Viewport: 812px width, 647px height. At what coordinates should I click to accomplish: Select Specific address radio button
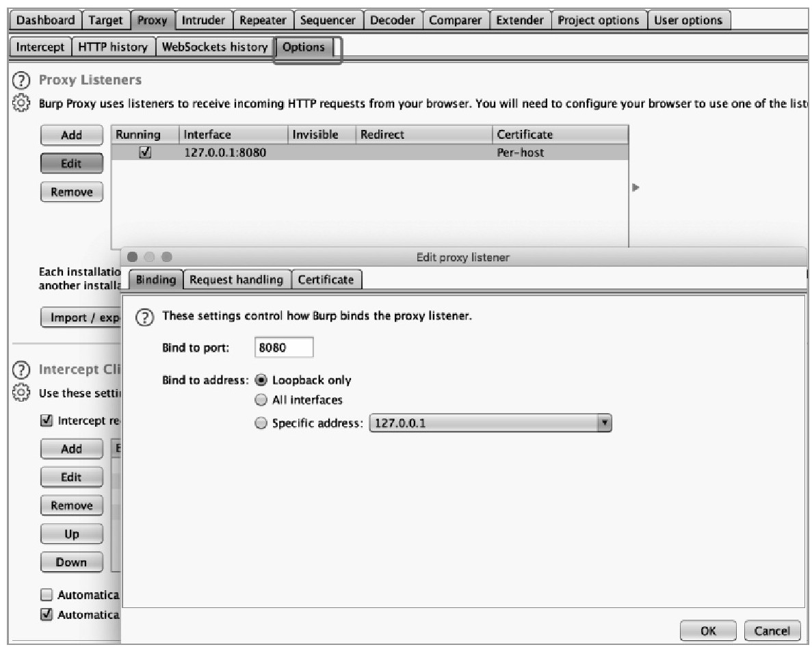(x=261, y=423)
